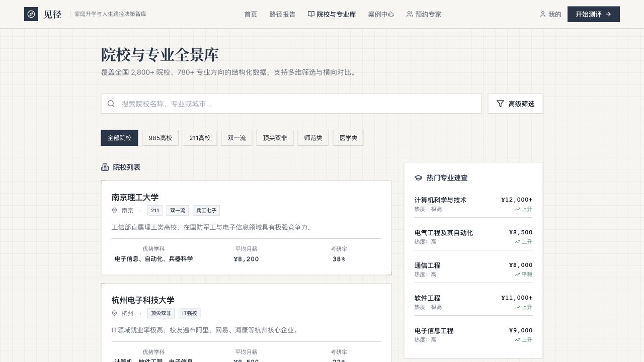
Task: Click the search magnifier icon
Action: tap(111, 104)
